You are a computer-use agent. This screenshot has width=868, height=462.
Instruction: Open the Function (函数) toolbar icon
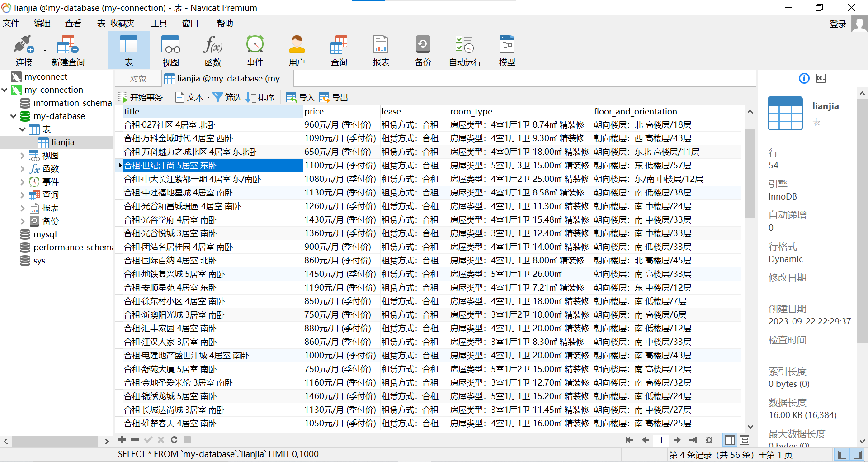click(x=213, y=50)
